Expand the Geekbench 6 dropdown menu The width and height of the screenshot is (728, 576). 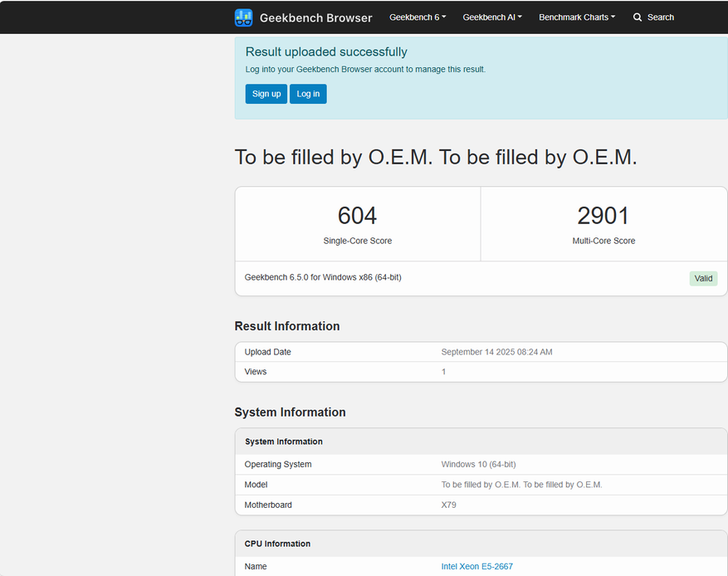[418, 17]
